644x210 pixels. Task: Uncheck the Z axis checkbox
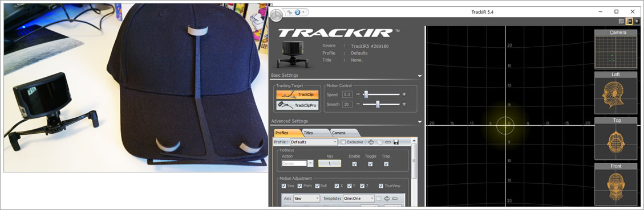click(x=362, y=186)
